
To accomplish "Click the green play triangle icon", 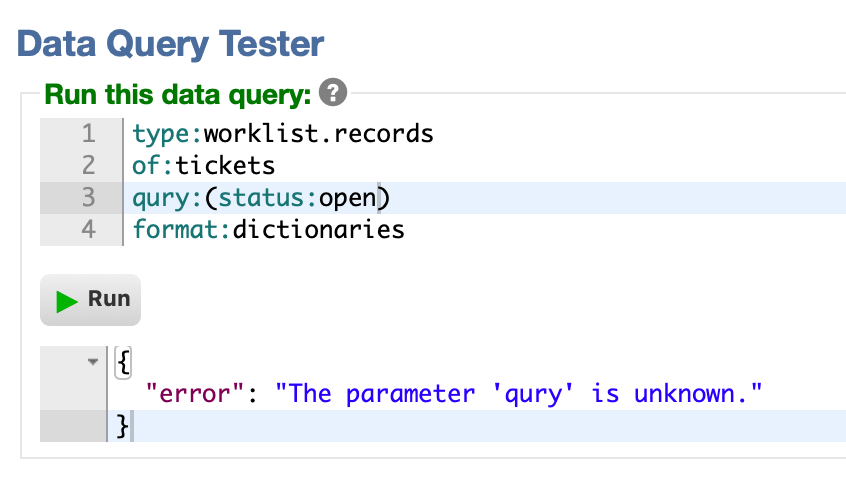I will point(67,301).
